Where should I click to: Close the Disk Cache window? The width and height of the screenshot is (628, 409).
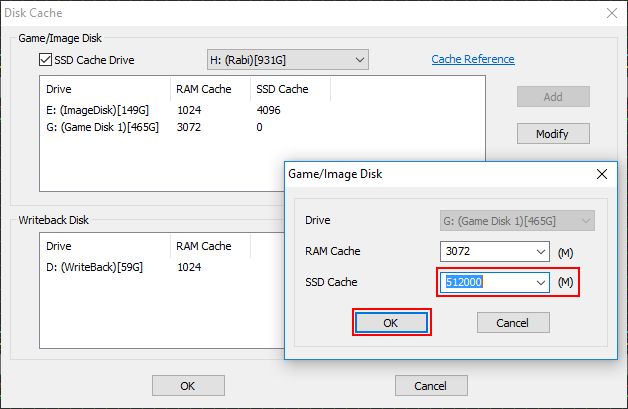pos(612,13)
